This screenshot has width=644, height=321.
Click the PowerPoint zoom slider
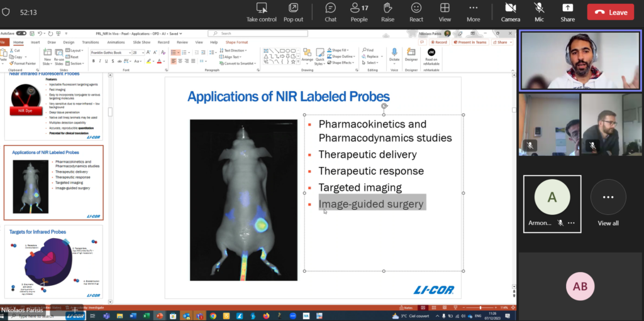click(x=480, y=307)
